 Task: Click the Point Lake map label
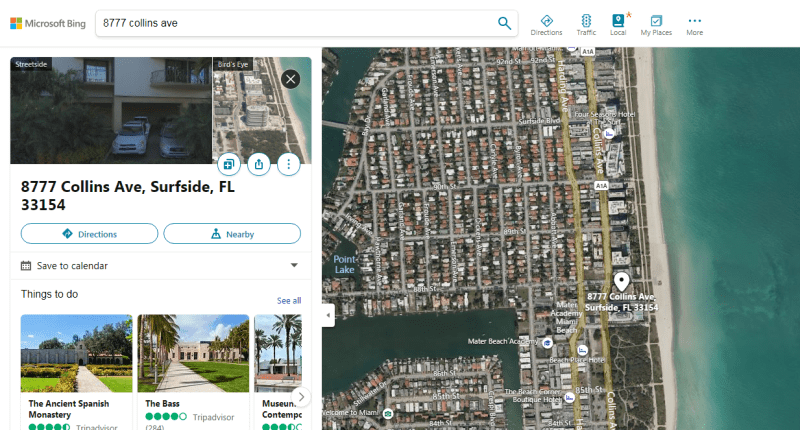(344, 264)
